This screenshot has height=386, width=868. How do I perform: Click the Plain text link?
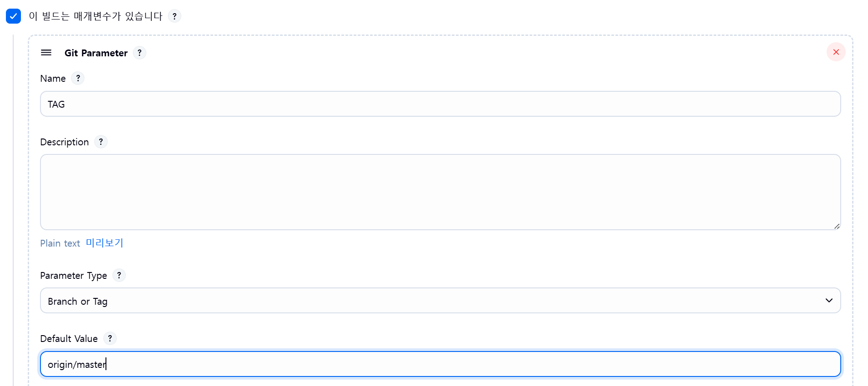tap(60, 243)
